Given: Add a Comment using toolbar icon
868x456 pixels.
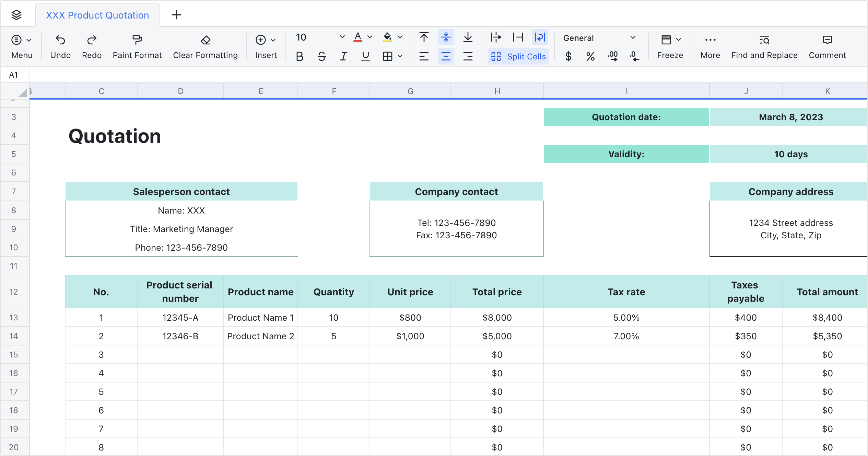Looking at the screenshot, I should [827, 40].
